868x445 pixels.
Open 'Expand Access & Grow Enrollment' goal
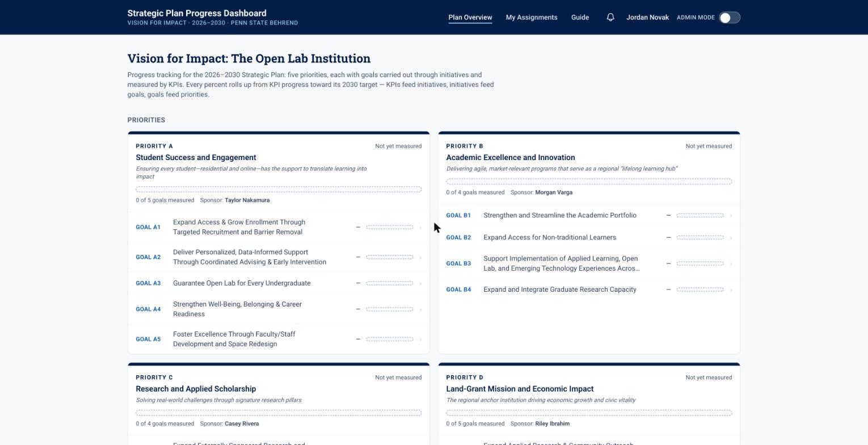(239, 227)
